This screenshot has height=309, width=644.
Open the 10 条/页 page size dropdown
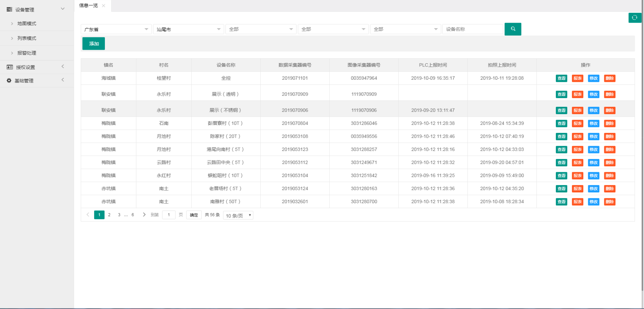[238, 215]
